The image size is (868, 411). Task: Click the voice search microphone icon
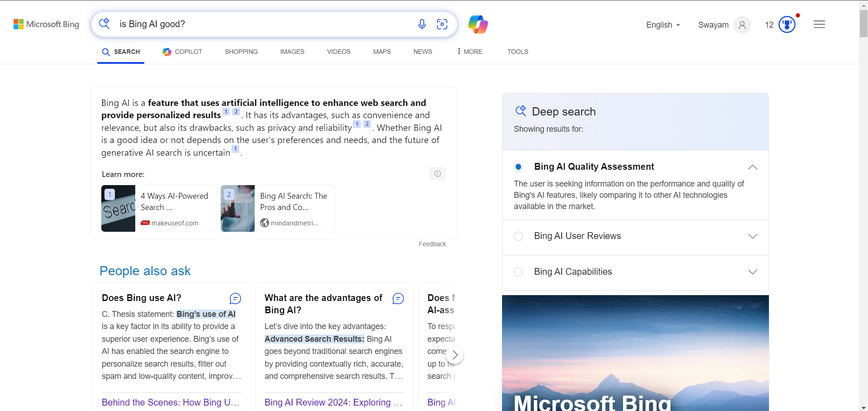pyautogui.click(x=422, y=24)
